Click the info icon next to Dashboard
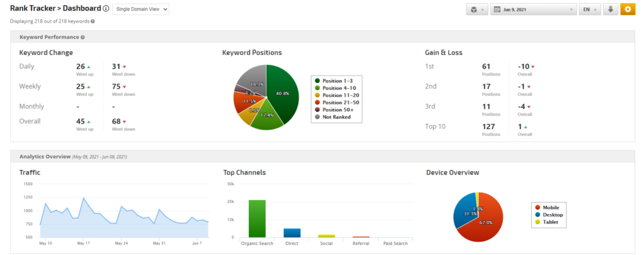Viewport: 644px width, 255px height. pos(106,9)
